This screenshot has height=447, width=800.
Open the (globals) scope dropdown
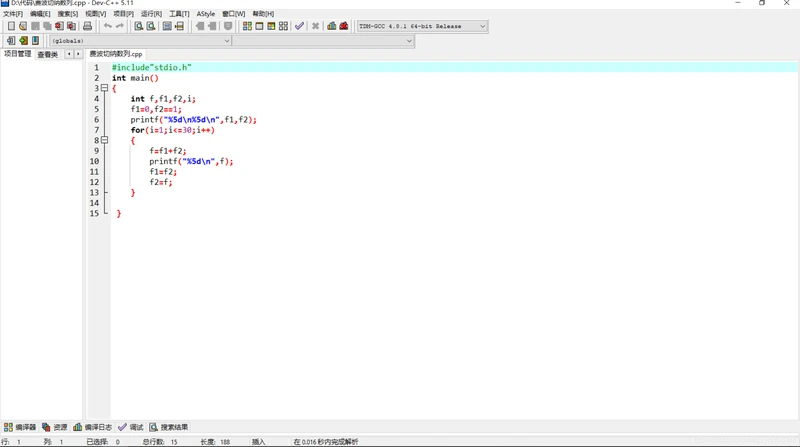[x=140, y=41]
